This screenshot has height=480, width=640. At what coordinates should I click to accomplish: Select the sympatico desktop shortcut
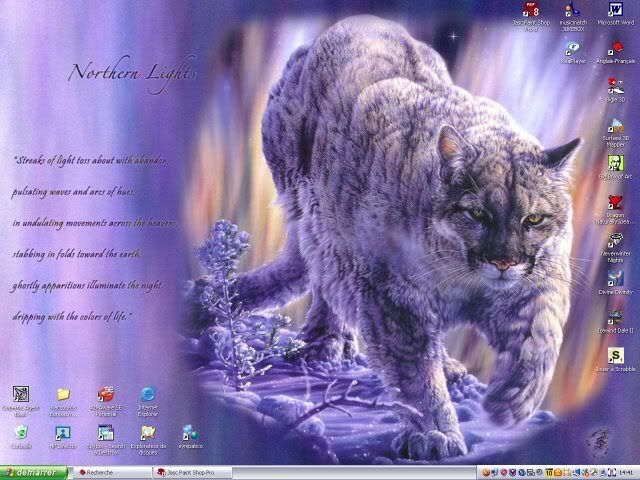191,437
